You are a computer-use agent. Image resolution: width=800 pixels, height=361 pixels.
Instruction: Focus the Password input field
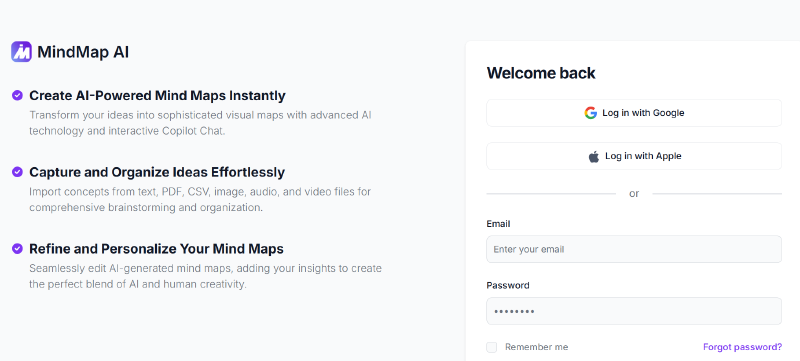634,311
